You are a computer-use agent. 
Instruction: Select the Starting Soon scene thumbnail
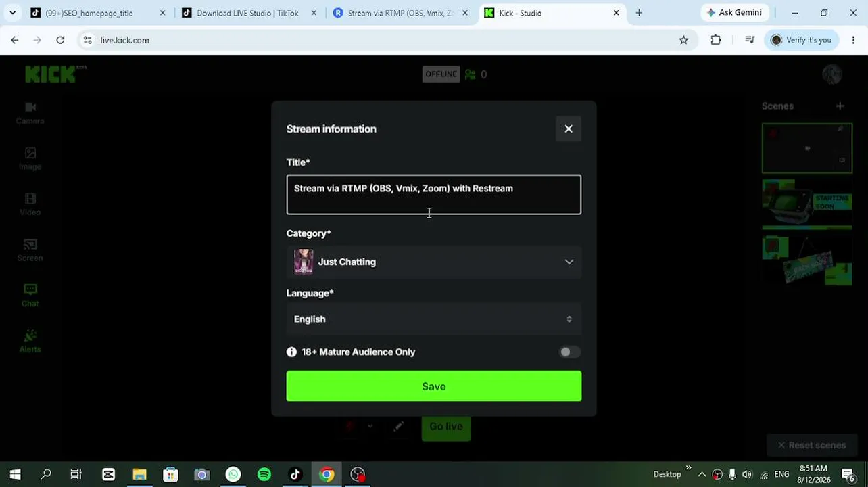pyautogui.click(x=807, y=204)
